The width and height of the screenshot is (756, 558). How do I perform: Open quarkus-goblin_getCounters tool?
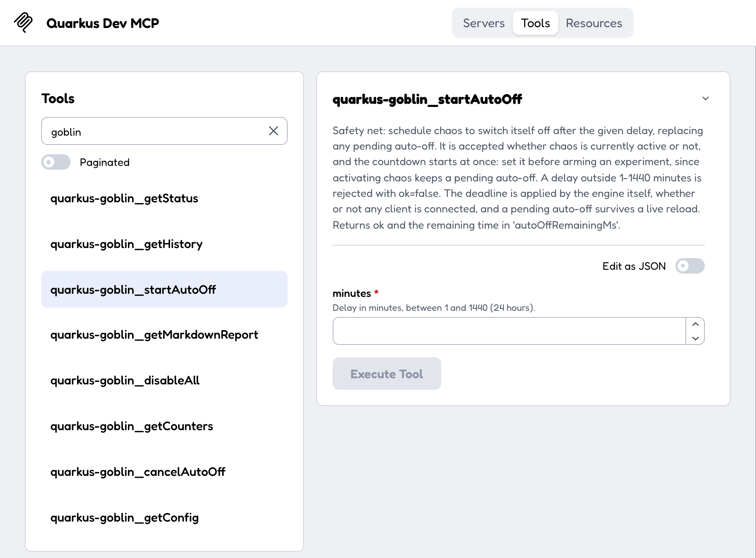164,426
